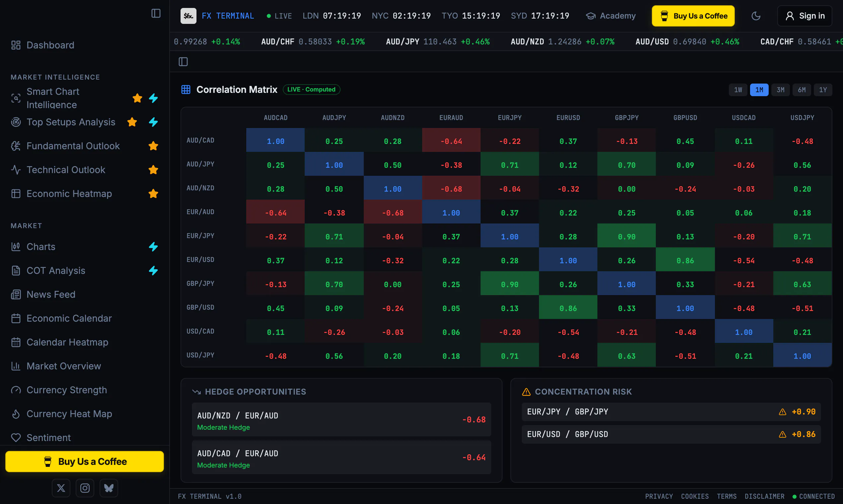The width and height of the screenshot is (843, 504).
Task: Open the X social link icon
Action: 61,488
